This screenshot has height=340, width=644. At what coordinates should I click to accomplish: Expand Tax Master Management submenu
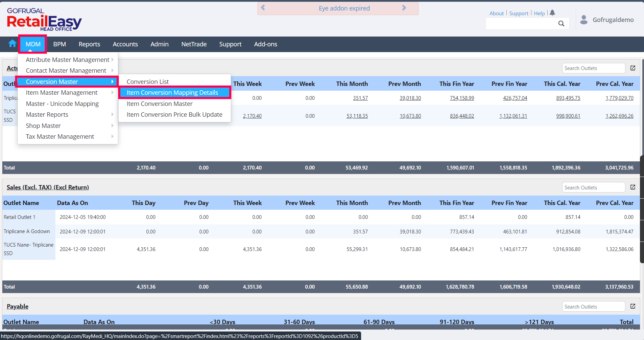click(60, 137)
